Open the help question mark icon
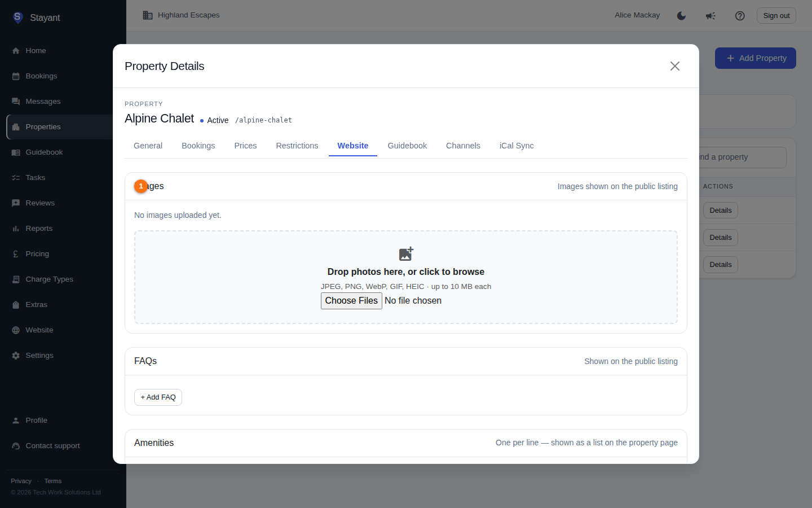This screenshot has width=812, height=508. 740,16
